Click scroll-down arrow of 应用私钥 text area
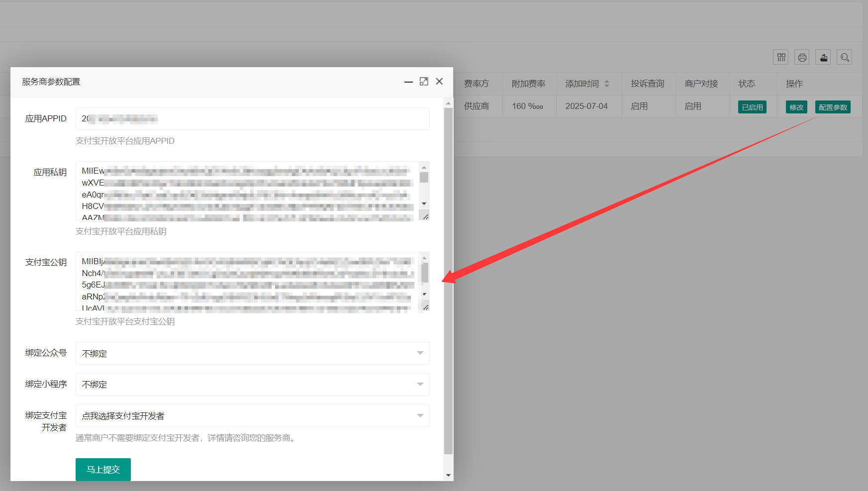Viewport: 868px width, 491px height. pos(424,203)
